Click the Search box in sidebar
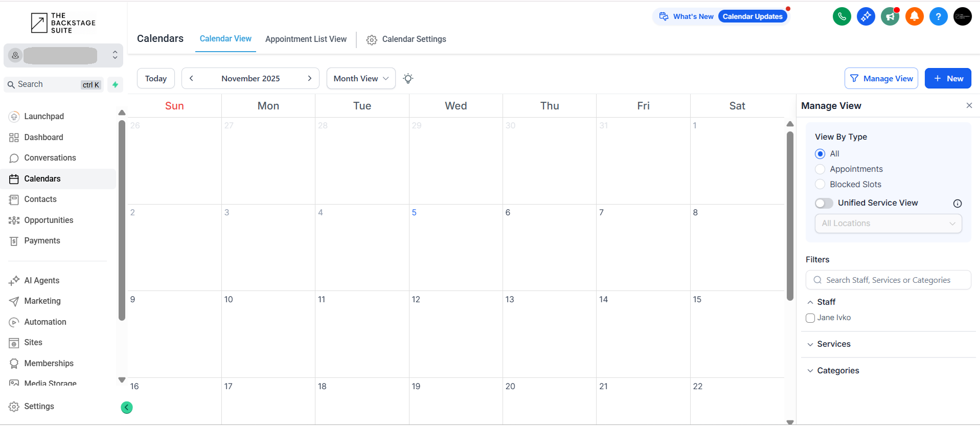The image size is (980, 426). coord(54,85)
